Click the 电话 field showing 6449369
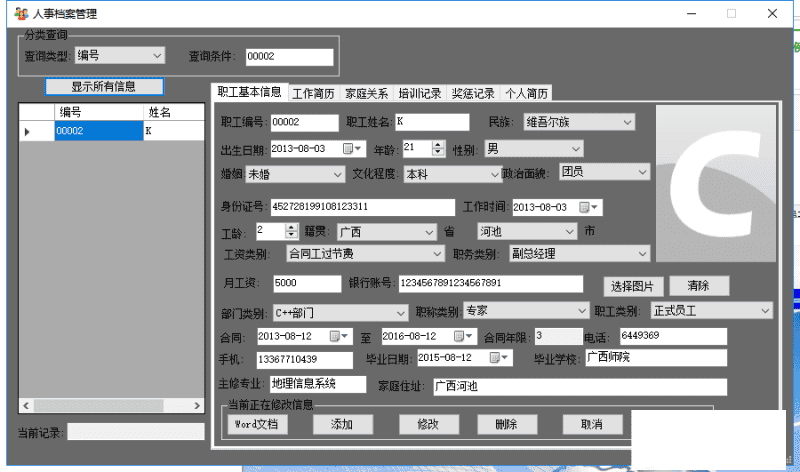 click(673, 336)
